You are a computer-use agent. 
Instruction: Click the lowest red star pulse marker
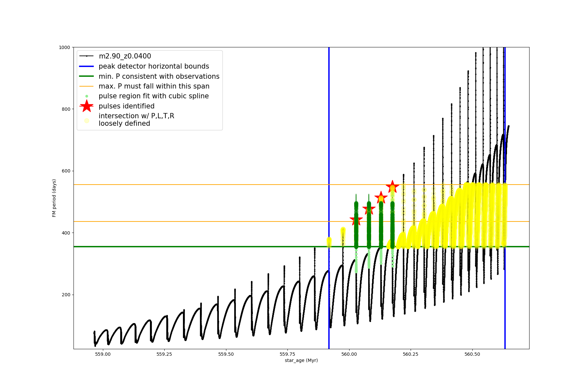pos(356,220)
